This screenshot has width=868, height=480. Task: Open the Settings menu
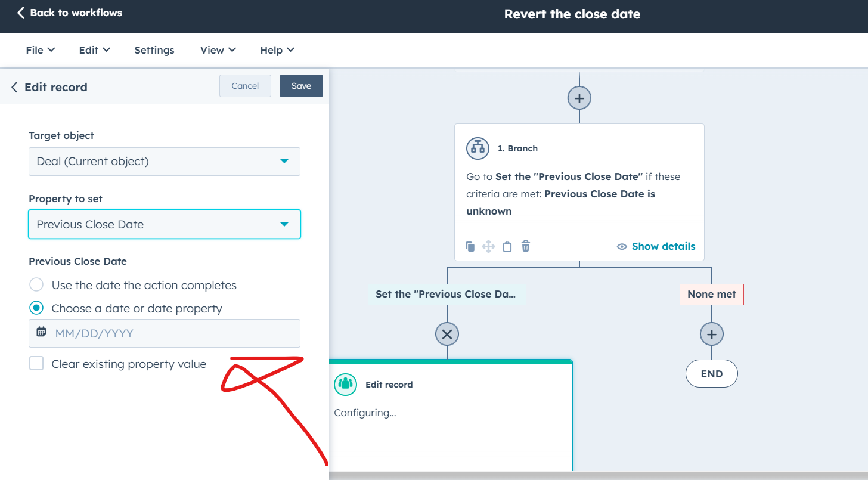pyautogui.click(x=154, y=50)
